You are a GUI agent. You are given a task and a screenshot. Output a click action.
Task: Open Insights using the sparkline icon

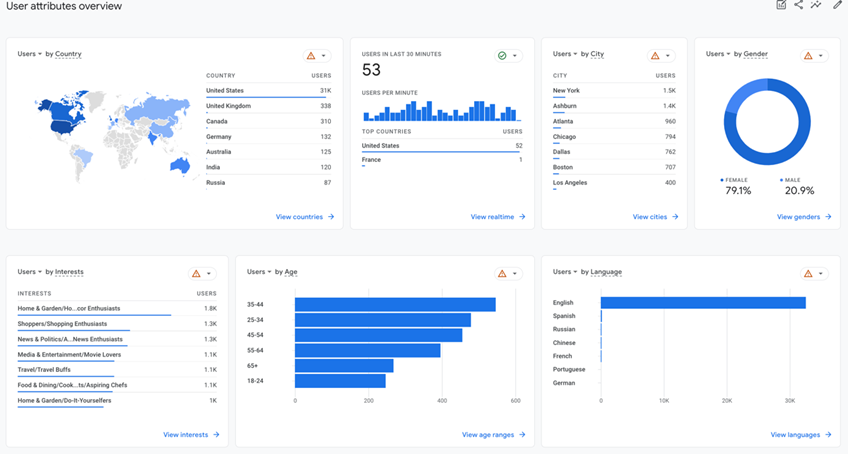[817, 5]
